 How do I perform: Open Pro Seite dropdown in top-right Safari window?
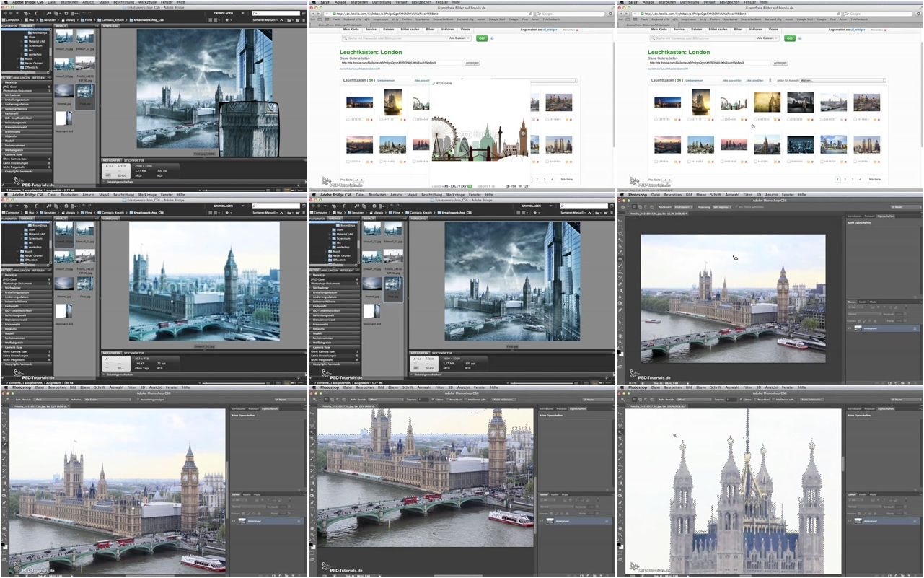coord(666,178)
